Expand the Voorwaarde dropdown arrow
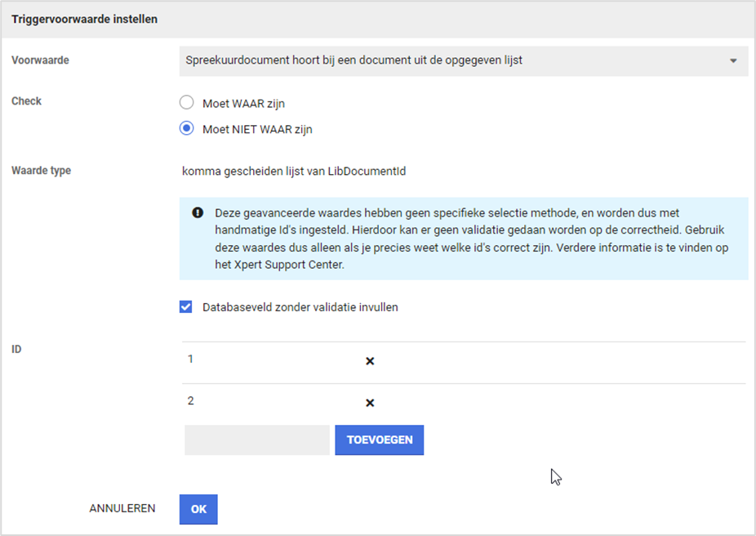Viewport: 756px width, 536px height. coord(732,60)
